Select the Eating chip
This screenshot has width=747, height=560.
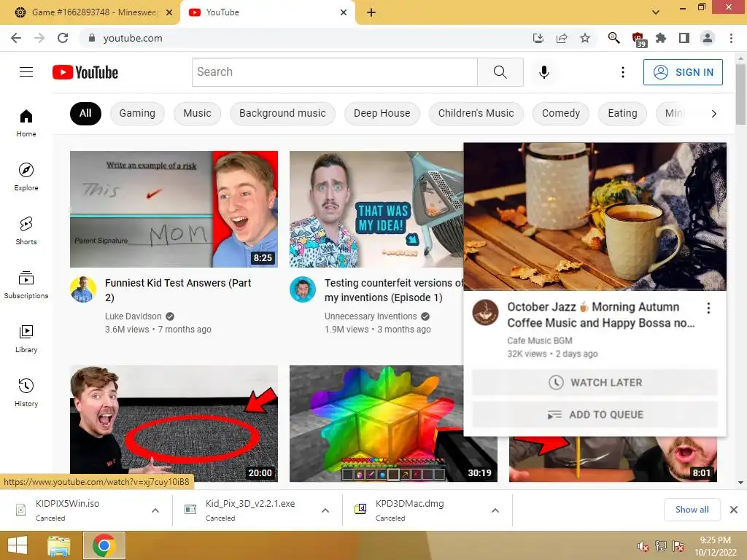point(622,113)
